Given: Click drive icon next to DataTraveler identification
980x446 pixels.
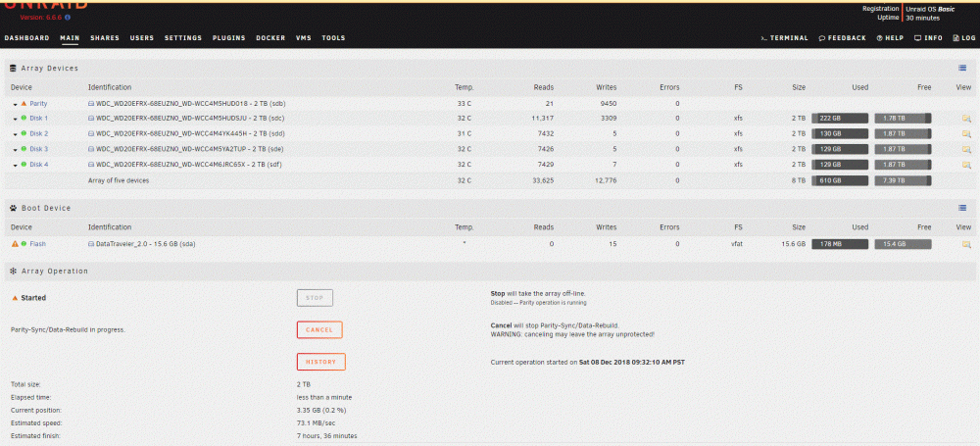Looking at the screenshot, I should (91, 244).
